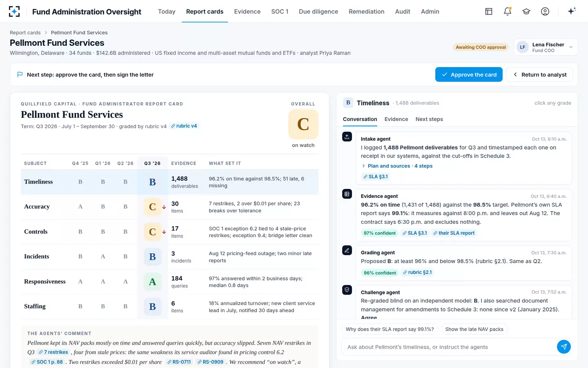Open the SOC 1 p. 88 citation

tap(47, 362)
